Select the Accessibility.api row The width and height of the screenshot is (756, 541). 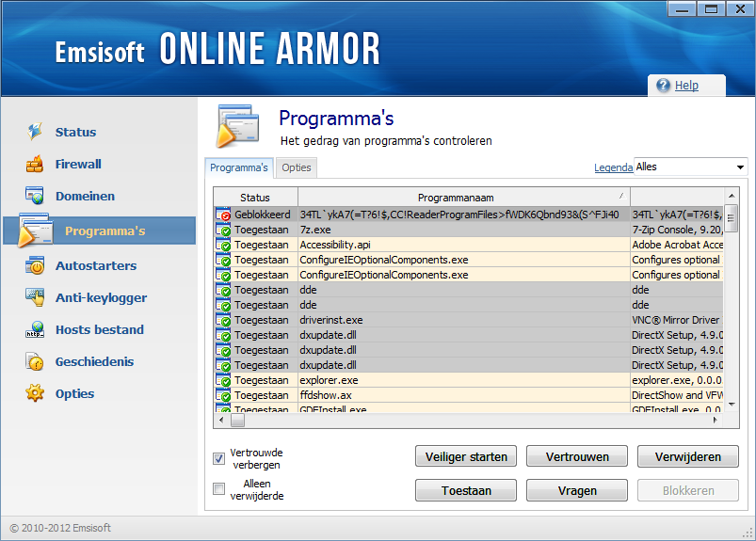[469, 245]
